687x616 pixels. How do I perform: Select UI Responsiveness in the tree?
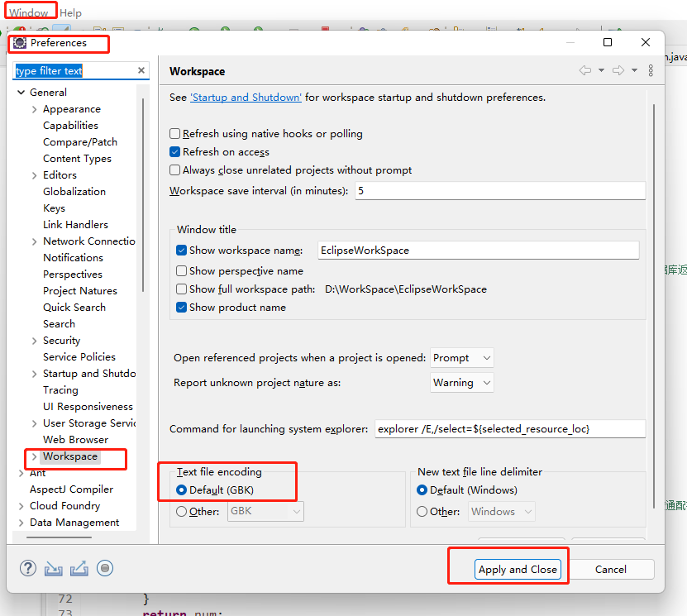coord(88,407)
